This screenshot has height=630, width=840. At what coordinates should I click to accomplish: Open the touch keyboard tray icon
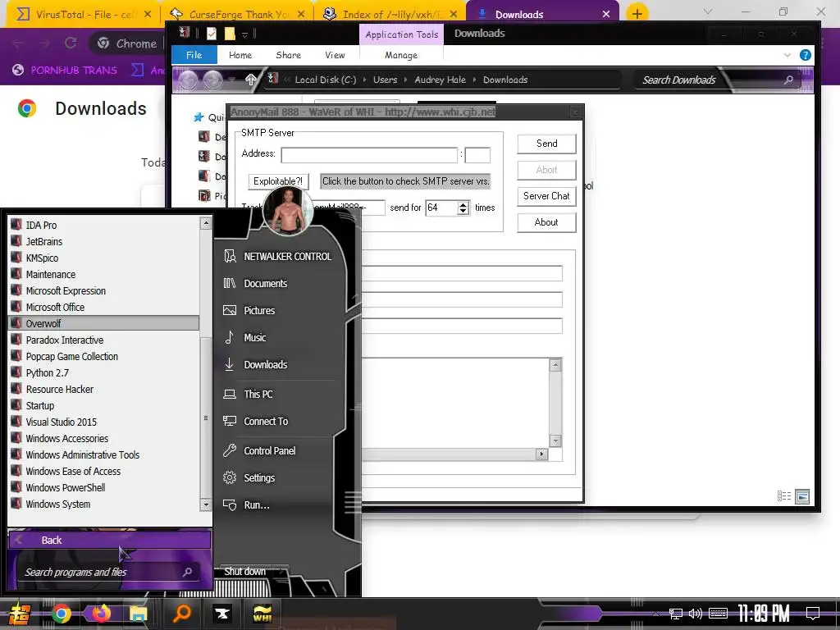(x=718, y=614)
